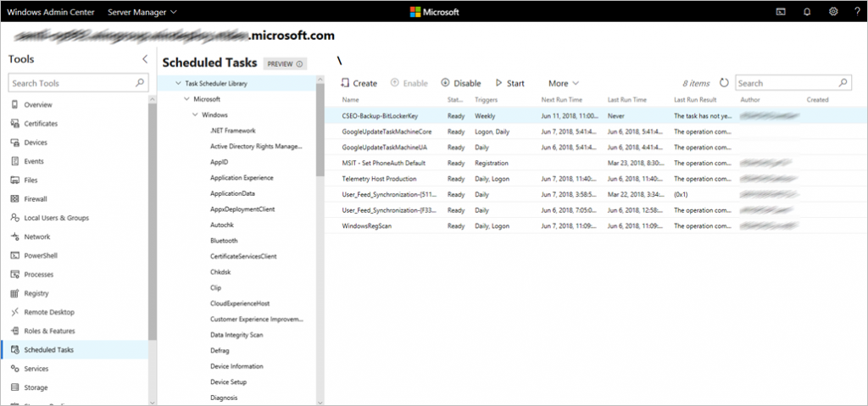Viewport: 868px width, 406px height.
Task: Select the AppID folder
Action: (x=220, y=162)
